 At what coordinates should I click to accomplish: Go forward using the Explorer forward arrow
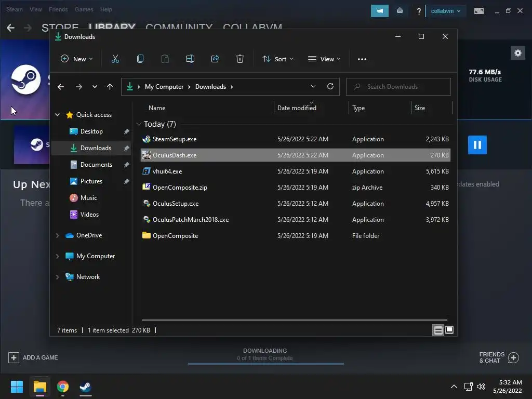point(79,87)
